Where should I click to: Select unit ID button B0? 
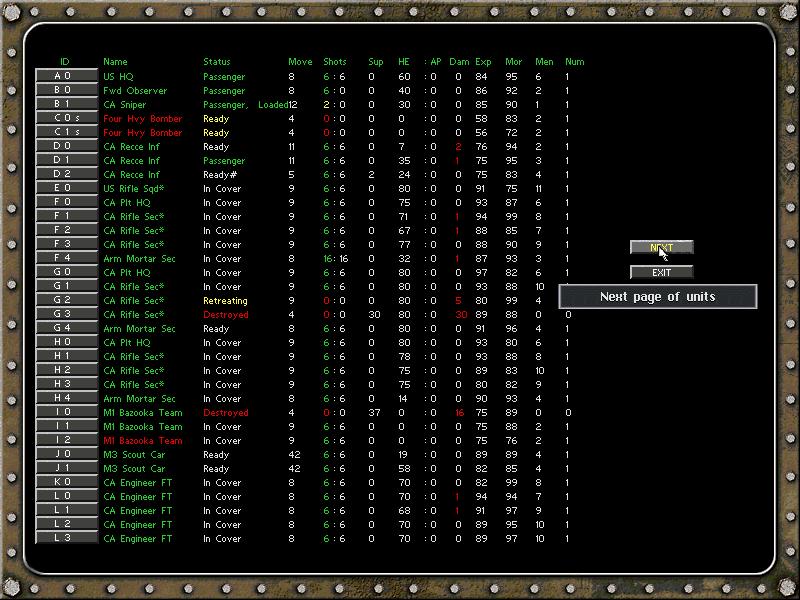pos(67,90)
